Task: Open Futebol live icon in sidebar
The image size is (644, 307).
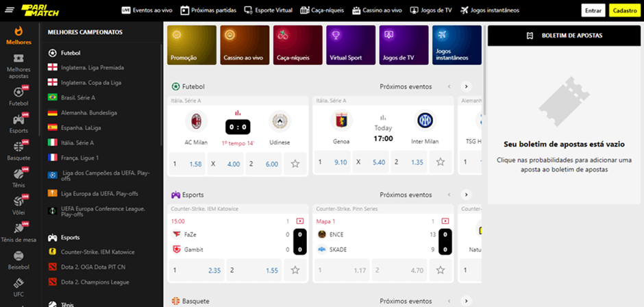Action: pyautogui.click(x=18, y=94)
